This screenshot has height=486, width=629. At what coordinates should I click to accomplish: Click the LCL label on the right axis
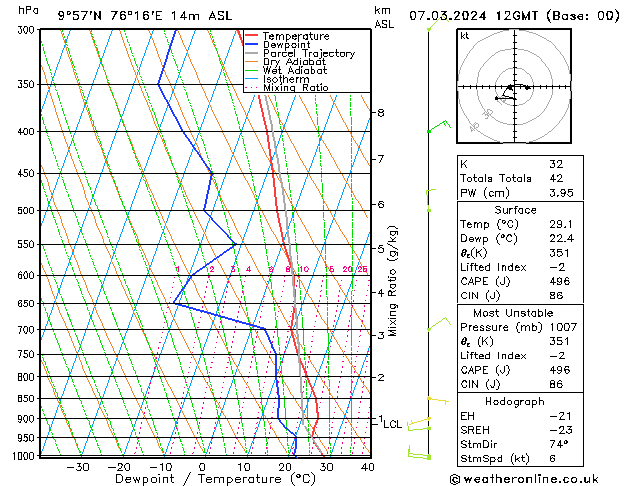coord(392,424)
